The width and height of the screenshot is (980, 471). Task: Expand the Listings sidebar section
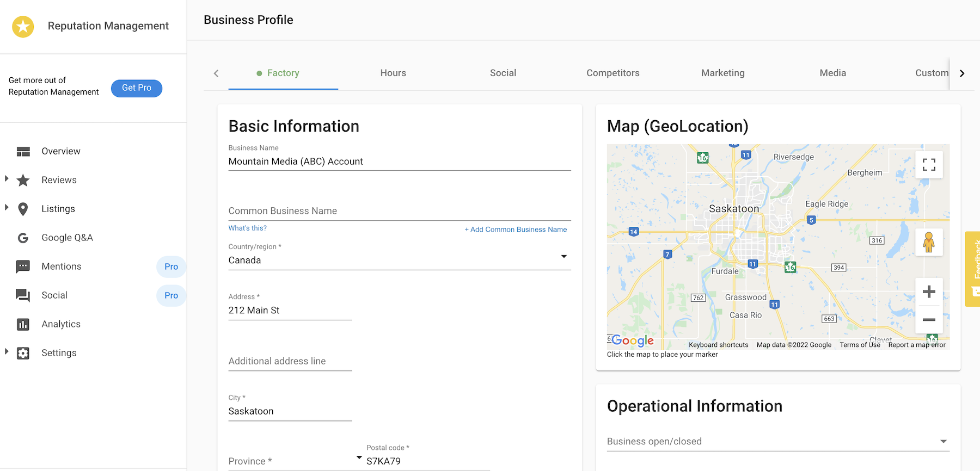(x=7, y=207)
